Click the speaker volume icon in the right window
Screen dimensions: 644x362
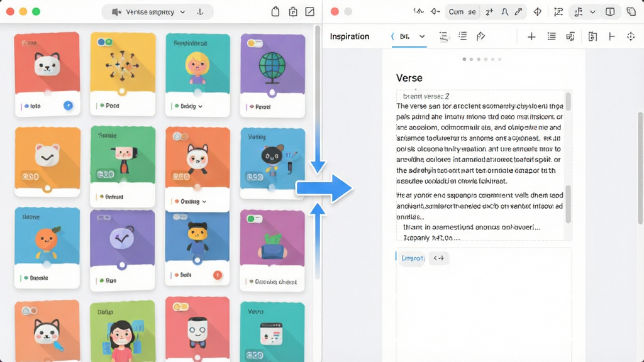(x=435, y=11)
